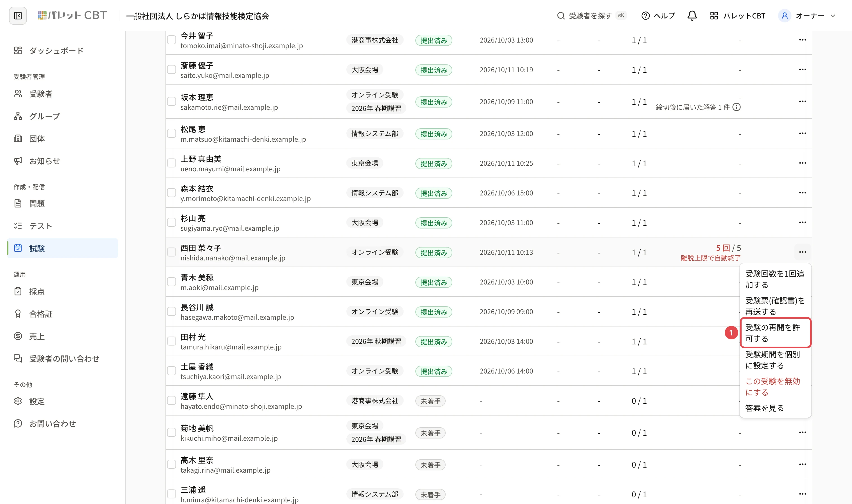The image size is (852, 504).
Task: Choose この受験を無効にする
Action: [775, 386]
